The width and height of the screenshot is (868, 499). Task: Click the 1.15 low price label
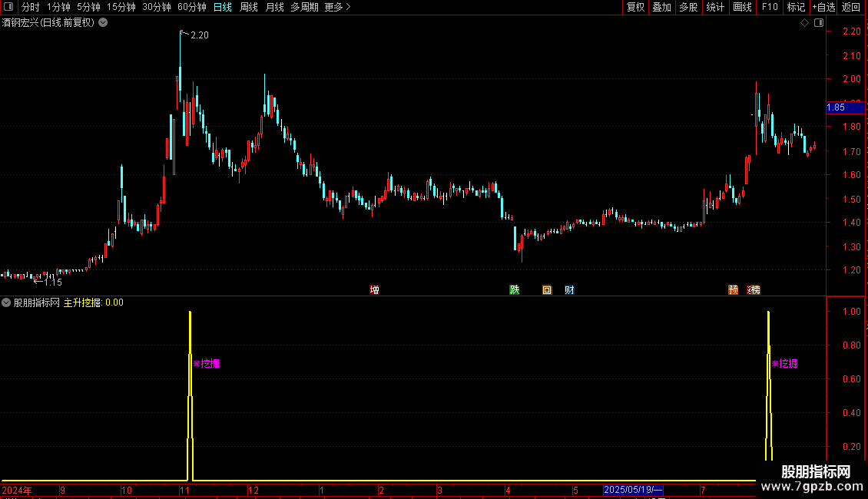52,283
